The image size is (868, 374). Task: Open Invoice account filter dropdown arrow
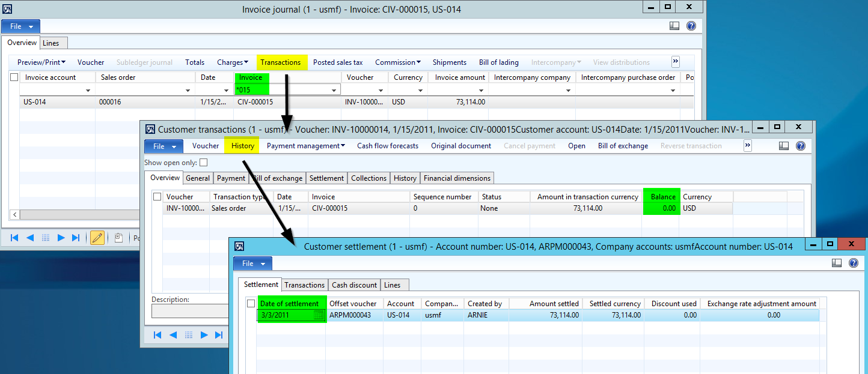coord(88,91)
